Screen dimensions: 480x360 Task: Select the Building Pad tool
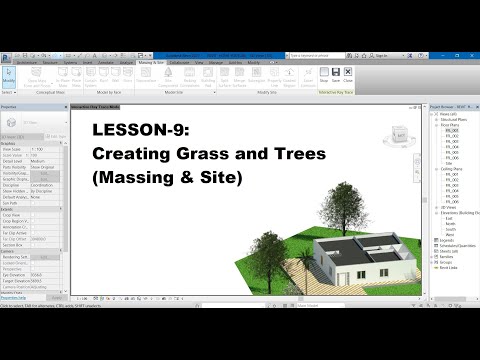pos(208,77)
